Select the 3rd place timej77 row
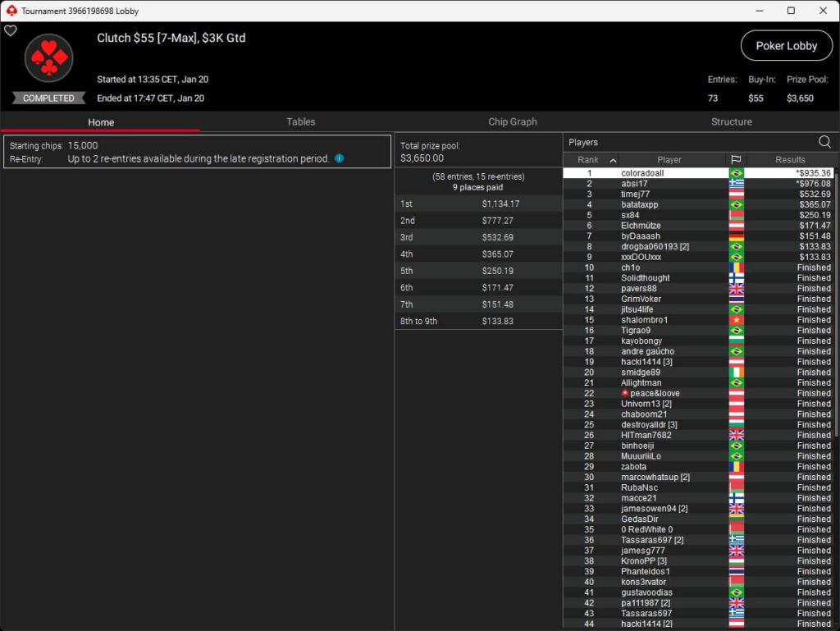Screen dimensions: 840x631 point(635,194)
